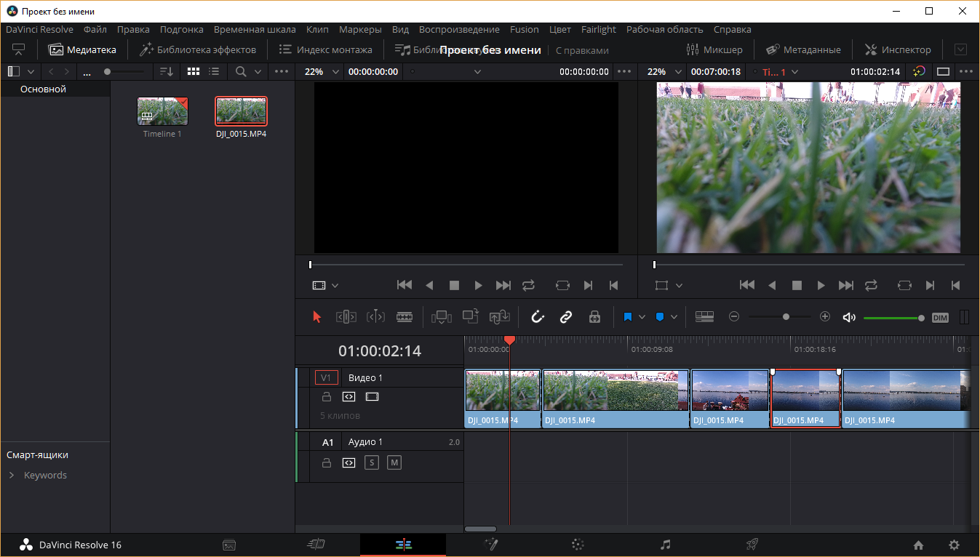Mute the Аудио 1 track
980x557 pixels.
pyautogui.click(x=394, y=462)
